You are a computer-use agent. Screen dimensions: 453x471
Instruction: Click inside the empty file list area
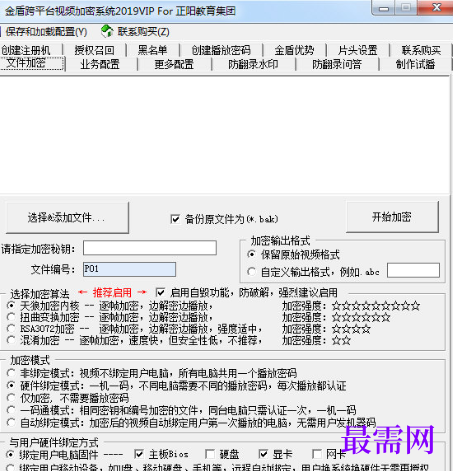tap(225, 135)
